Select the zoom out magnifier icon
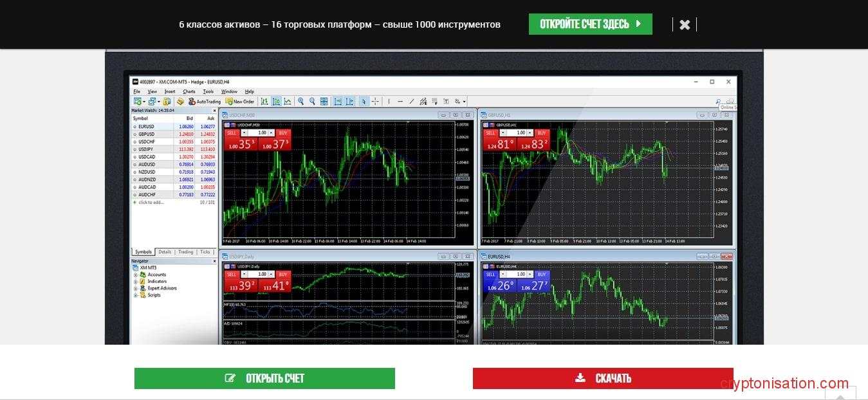Screen dimensions: 868x400 312,102
